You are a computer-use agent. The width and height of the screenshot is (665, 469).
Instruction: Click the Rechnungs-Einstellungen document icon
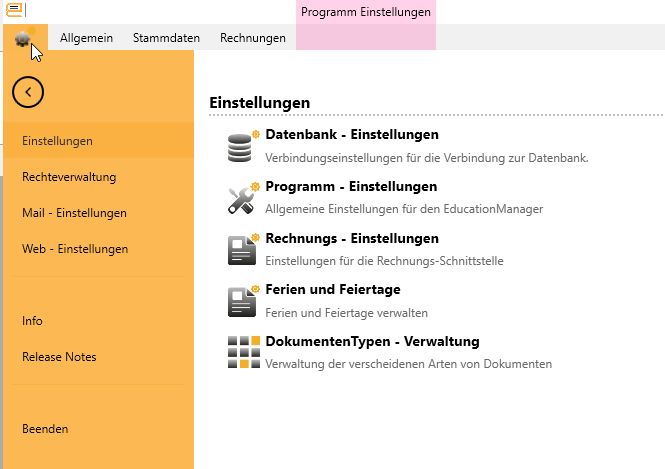point(241,250)
